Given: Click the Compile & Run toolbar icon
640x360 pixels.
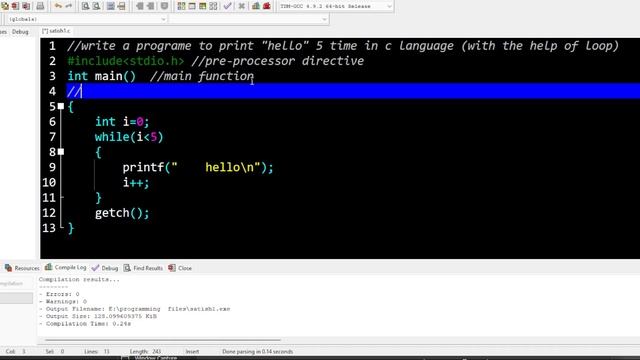Looking at the screenshot, I should (x=202, y=6).
